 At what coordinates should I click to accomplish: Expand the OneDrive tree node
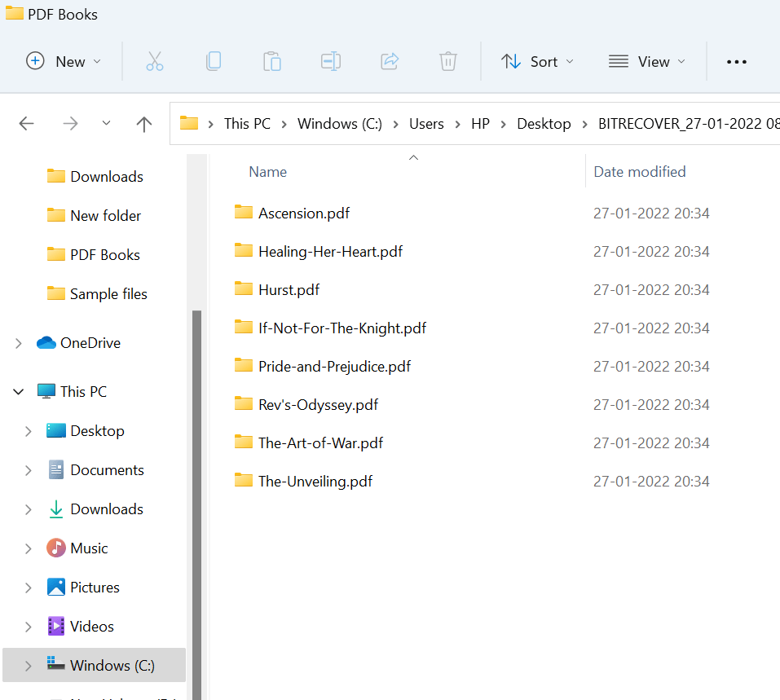(19, 344)
